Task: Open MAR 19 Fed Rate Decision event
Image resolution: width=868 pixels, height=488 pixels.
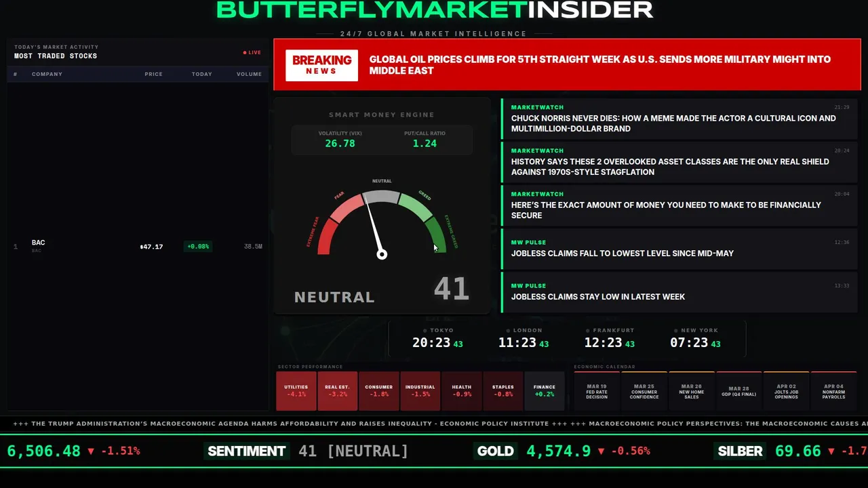Action: pyautogui.click(x=597, y=391)
